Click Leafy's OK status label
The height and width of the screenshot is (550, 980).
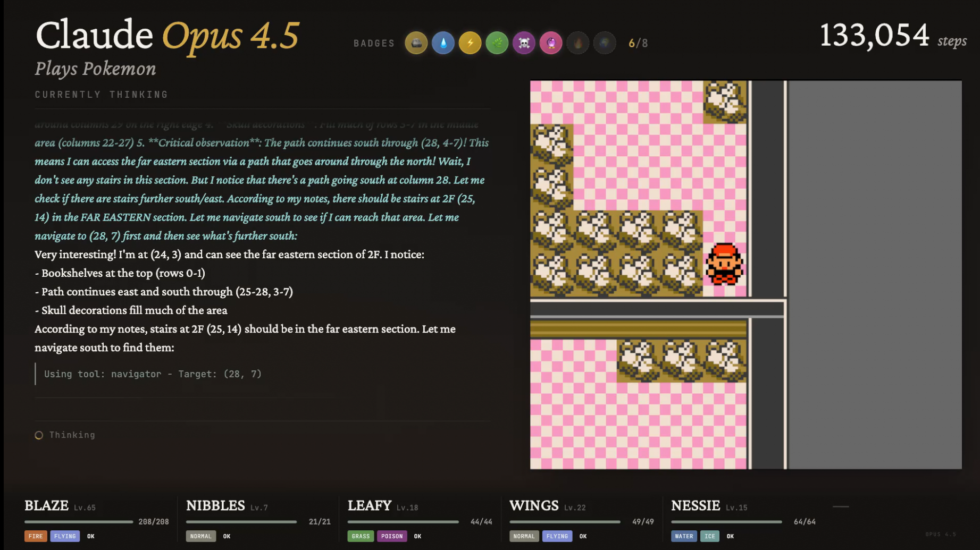417,536
